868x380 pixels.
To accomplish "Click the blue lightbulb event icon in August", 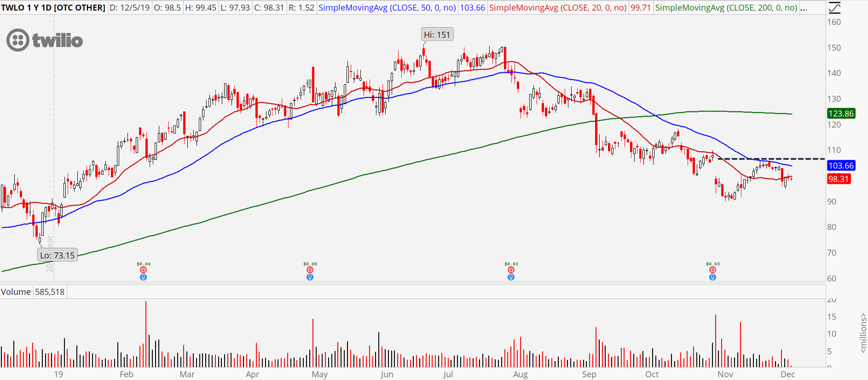I will pyautogui.click(x=511, y=277).
